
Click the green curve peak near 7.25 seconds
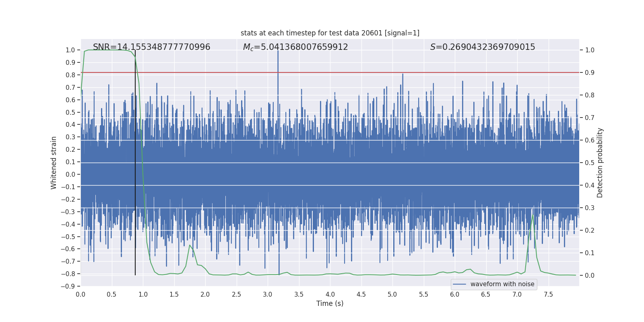tap(533, 216)
